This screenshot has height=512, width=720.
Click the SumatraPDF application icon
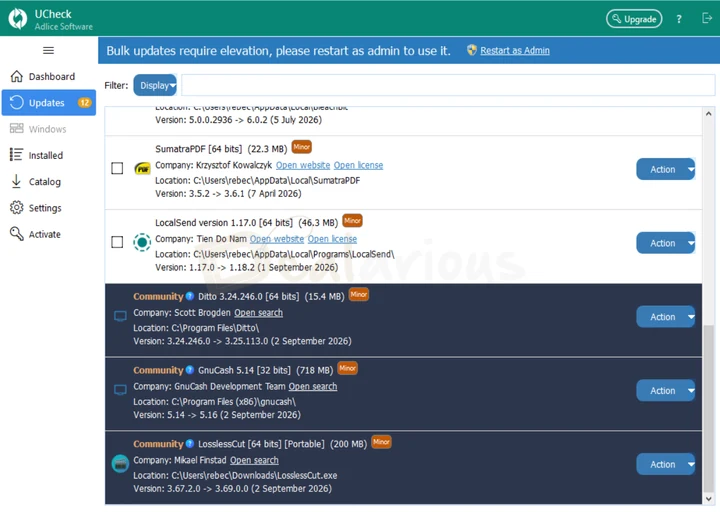[142, 169]
